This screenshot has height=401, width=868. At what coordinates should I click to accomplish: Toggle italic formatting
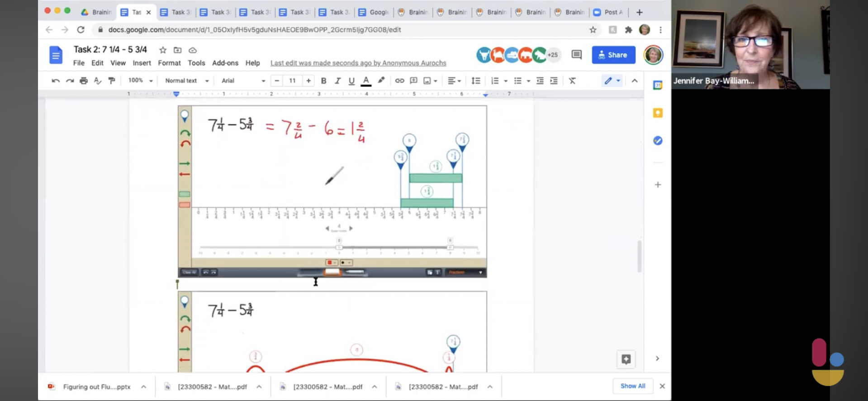click(x=337, y=81)
